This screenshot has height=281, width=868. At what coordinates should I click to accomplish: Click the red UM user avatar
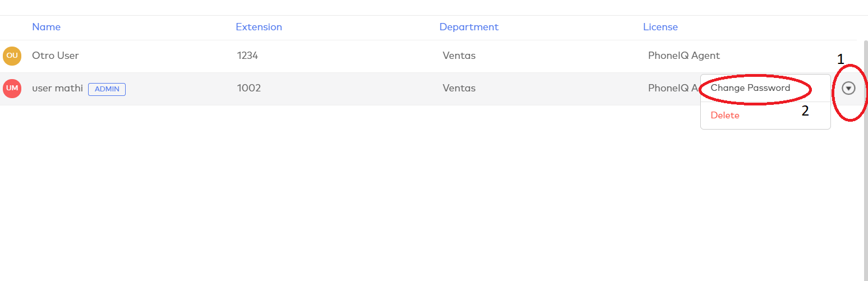[12, 88]
